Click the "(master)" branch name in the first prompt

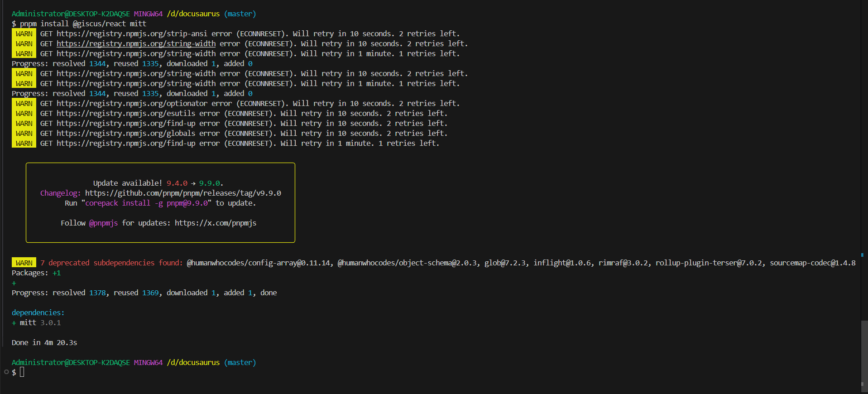pyautogui.click(x=240, y=14)
